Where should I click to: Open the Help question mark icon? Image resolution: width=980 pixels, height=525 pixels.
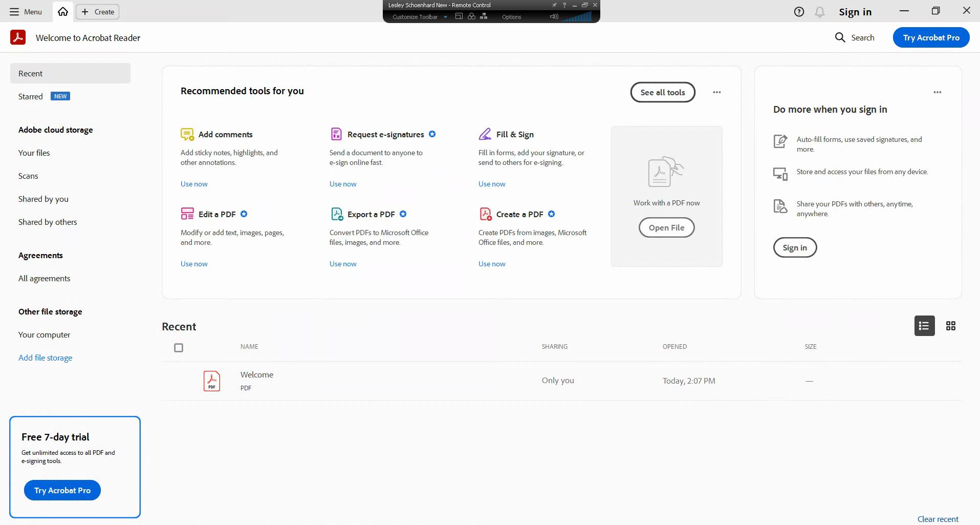click(x=799, y=12)
